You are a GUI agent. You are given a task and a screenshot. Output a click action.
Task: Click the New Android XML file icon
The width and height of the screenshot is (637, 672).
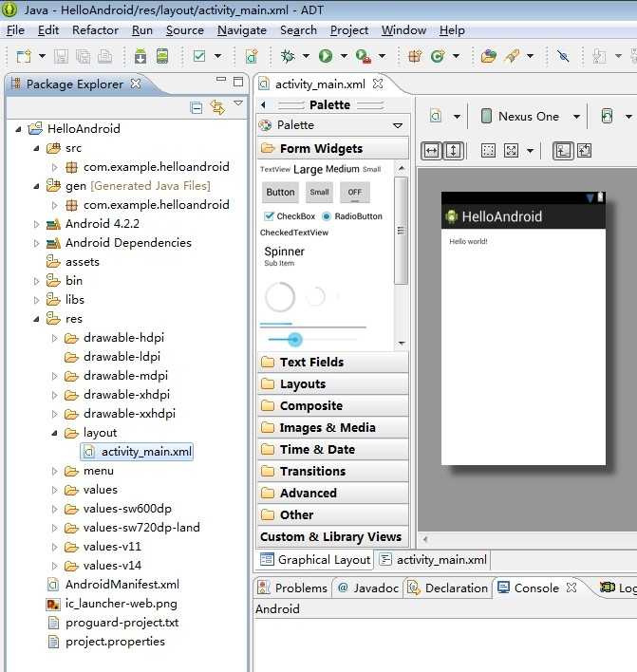point(252,56)
